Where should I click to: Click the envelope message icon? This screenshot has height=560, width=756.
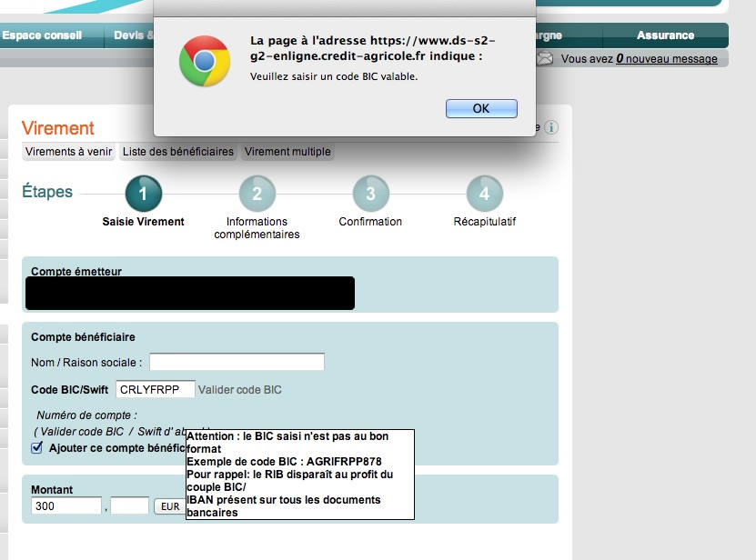point(545,57)
